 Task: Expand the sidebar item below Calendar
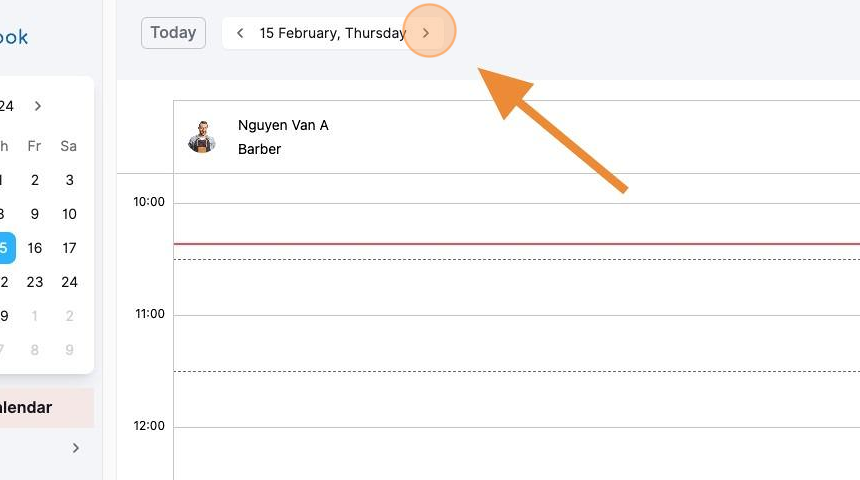click(x=76, y=448)
